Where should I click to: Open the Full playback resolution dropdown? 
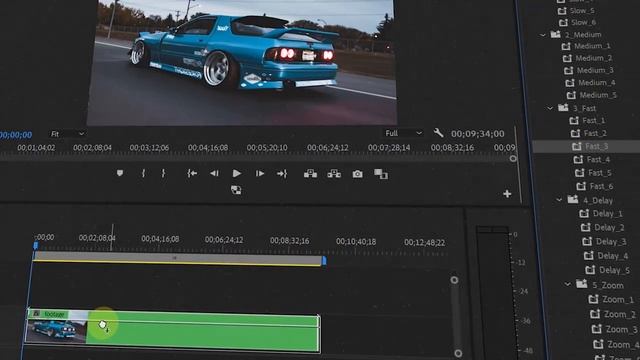point(403,133)
